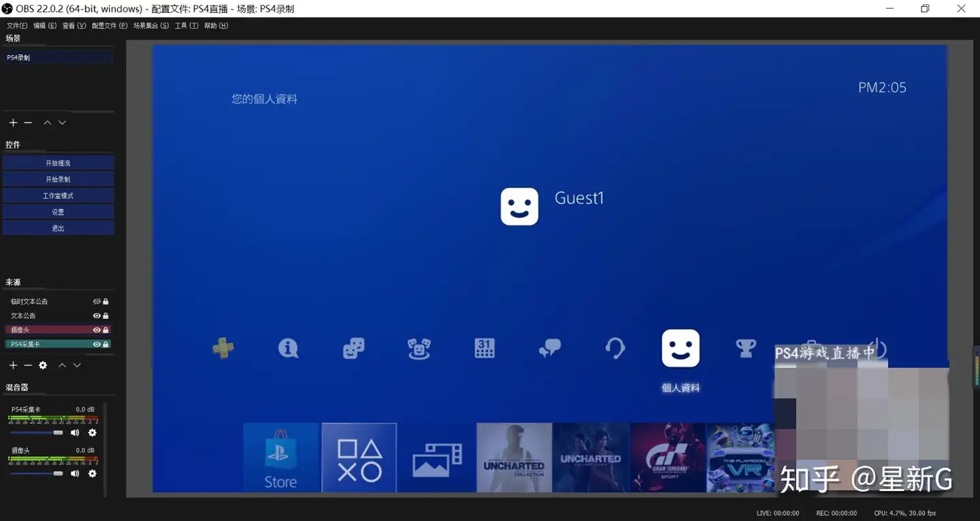Viewport: 980px width, 521px height.
Task: Open 工具(T) menu
Action: [x=186, y=25]
